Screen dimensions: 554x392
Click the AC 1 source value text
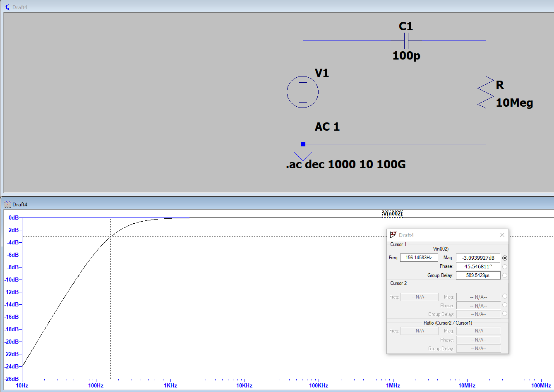tap(327, 127)
